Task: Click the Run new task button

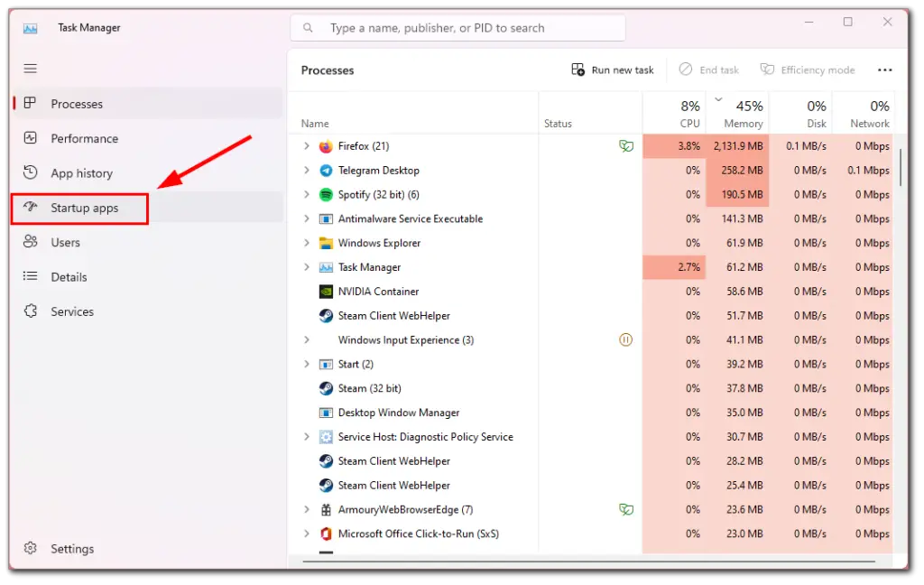Action: pos(613,69)
